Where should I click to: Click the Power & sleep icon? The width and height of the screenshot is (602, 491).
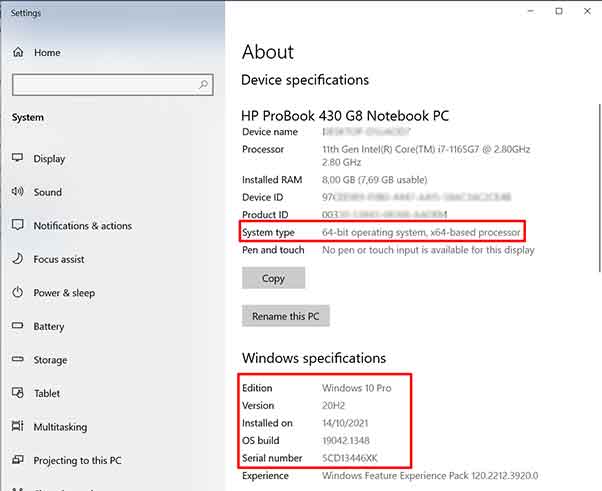click(x=18, y=292)
